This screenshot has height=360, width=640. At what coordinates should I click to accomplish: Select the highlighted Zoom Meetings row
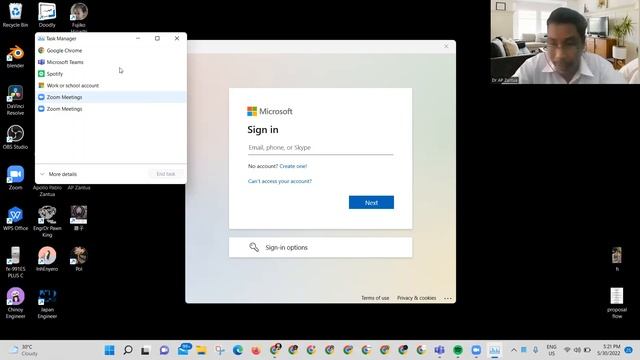(111, 97)
